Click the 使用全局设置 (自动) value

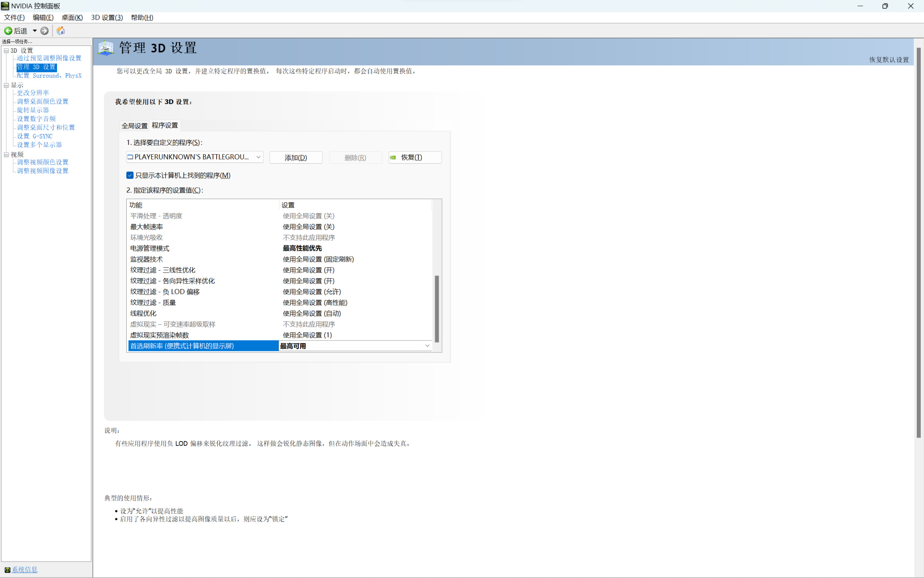(x=312, y=313)
